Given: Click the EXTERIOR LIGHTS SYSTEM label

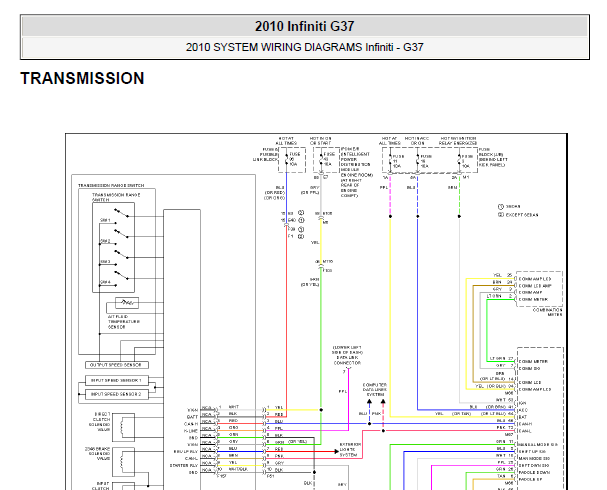Looking at the screenshot, I should click(348, 450).
